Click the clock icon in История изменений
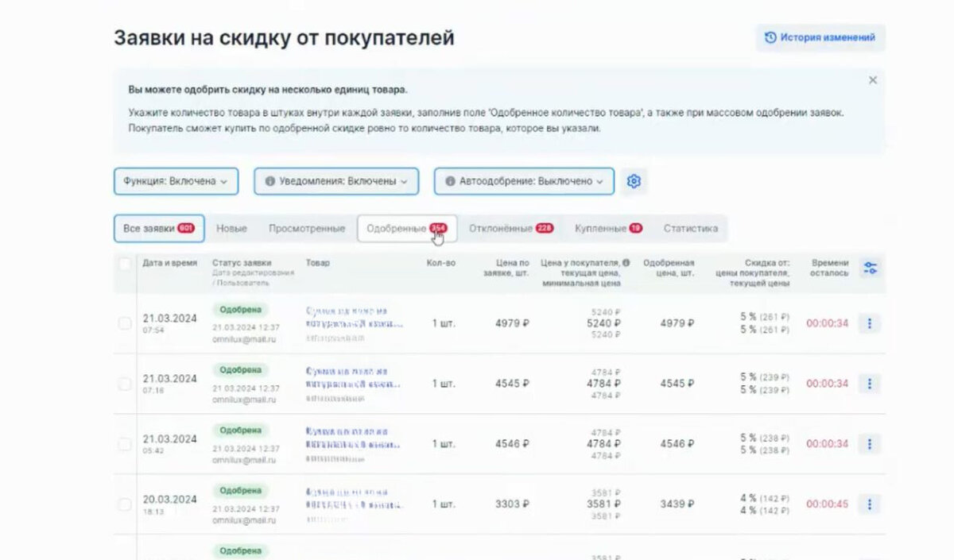 [x=768, y=37]
